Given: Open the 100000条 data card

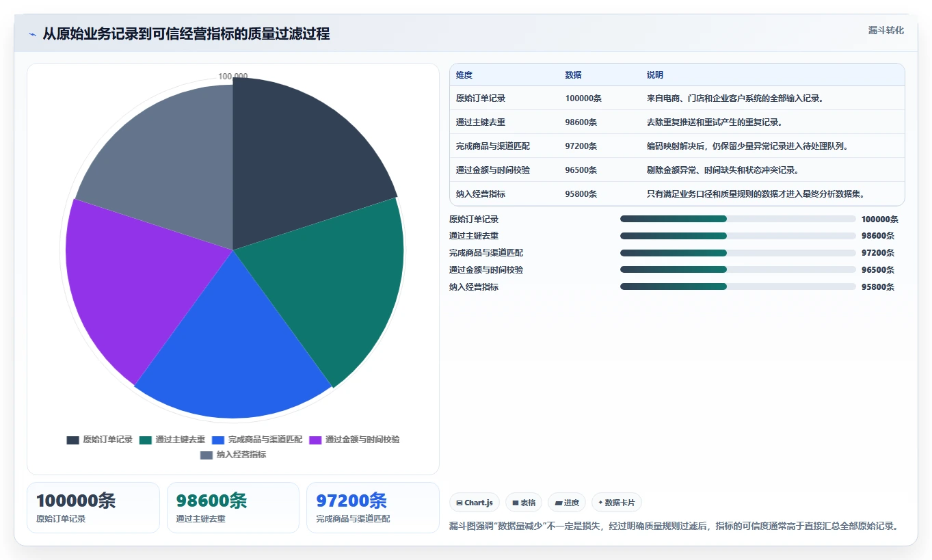Looking at the screenshot, I should 93,507.
